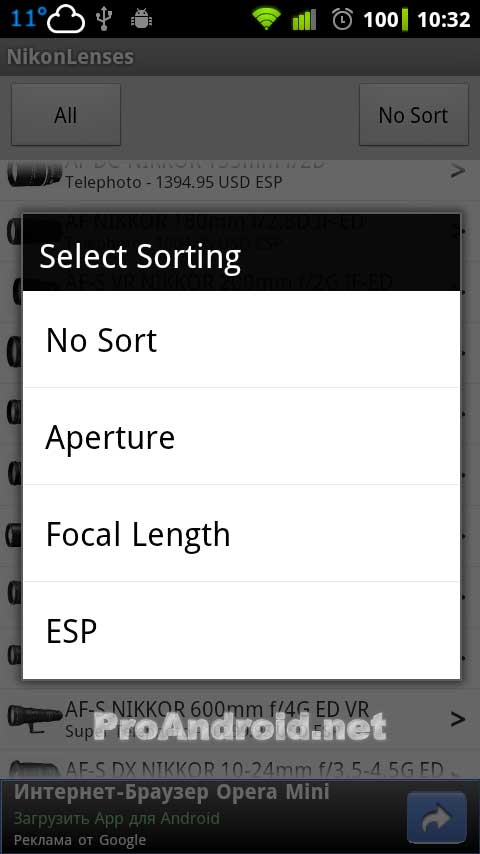Tap the cellular signal bars icon
The width and height of the screenshot is (480, 854).
(304, 20)
